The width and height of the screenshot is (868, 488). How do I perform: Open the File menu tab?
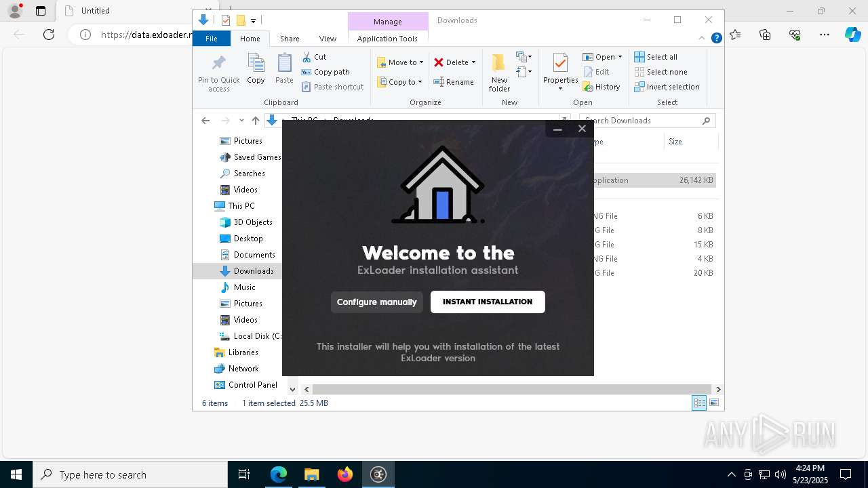coord(212,39)
